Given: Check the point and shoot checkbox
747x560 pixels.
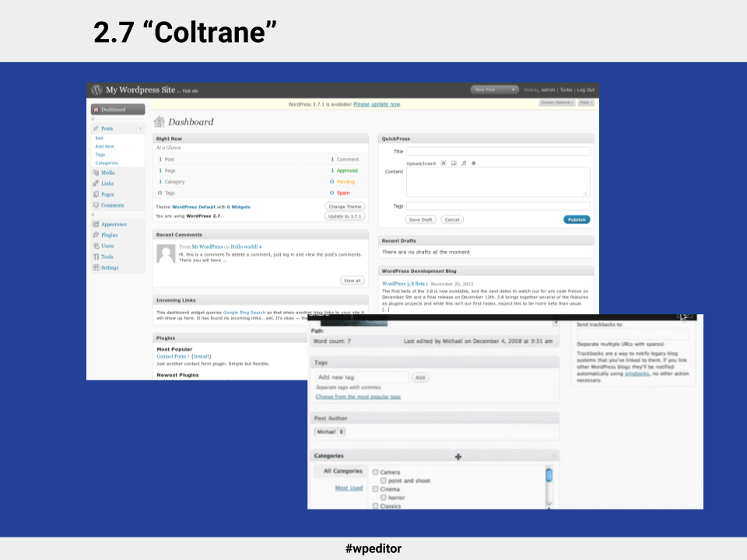Looking at the screenshot, I should click(x=384, y=481).
